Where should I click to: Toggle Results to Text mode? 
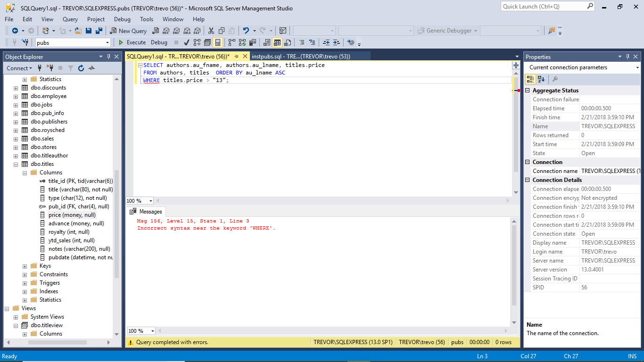tap(267, 42)
